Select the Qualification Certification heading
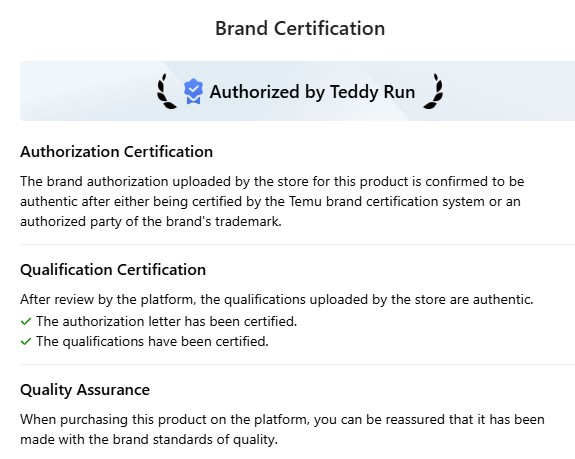Image resolution: width=575 pixels, height=459 pixels. coord(113,270)
